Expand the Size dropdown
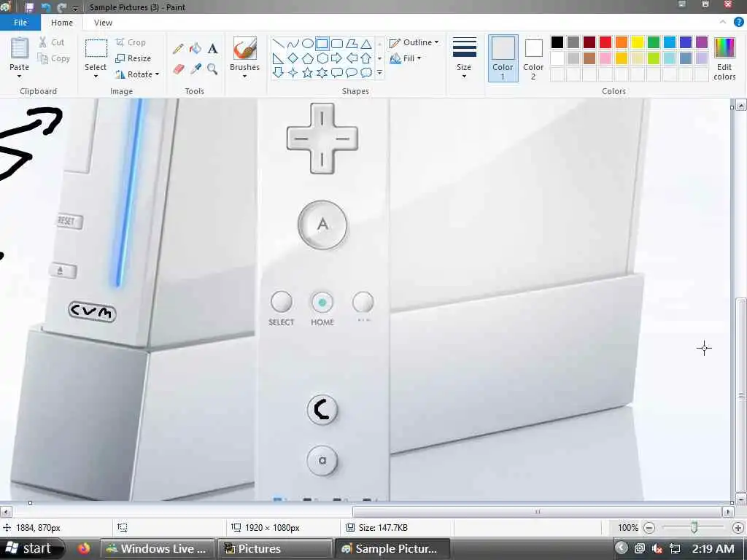This screenshot has height=560, width=747. (x=464, y=76)
